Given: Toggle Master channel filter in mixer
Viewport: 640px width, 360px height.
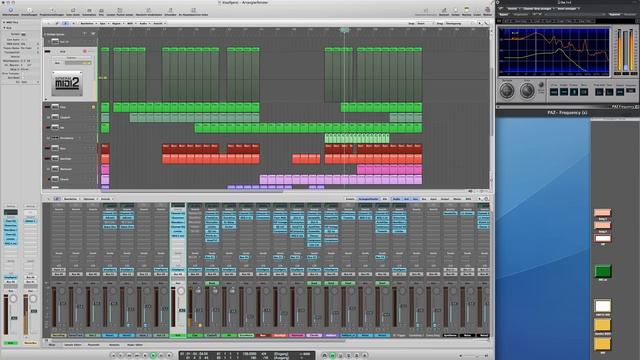Looking at the screenshot, I should [457, 199].
